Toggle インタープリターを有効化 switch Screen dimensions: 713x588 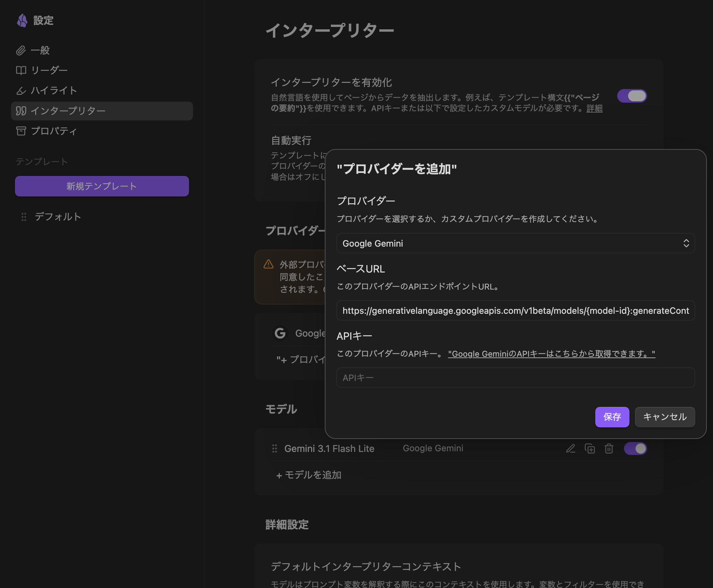coord(632,96)
